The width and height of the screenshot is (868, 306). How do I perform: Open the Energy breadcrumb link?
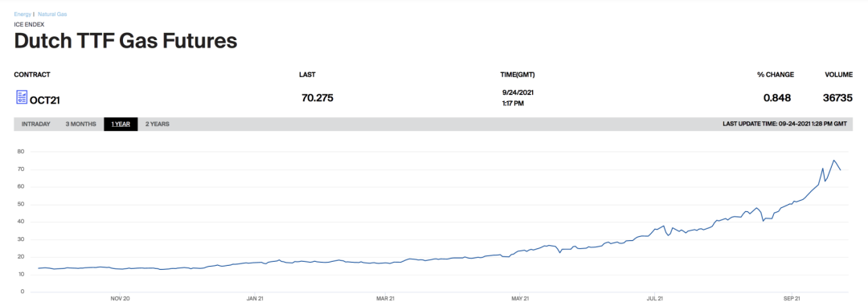[23, 14]
